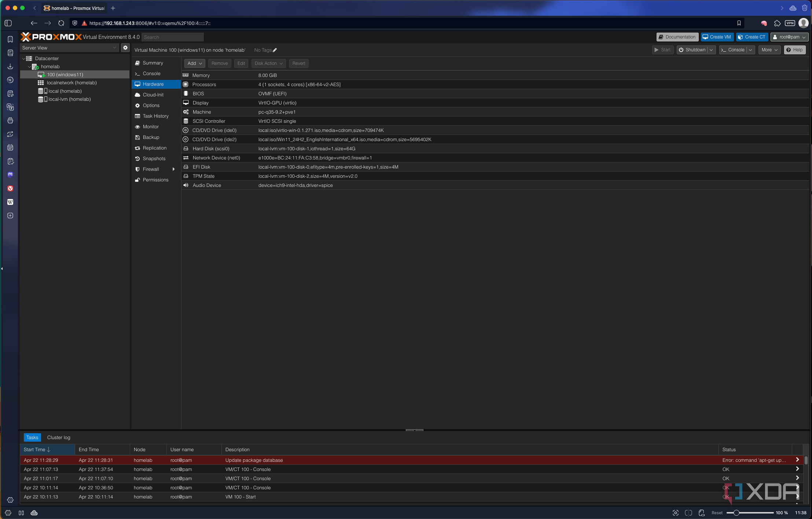Collapse the Datacenter tree node
This screenshot has height=519, width=812.
coord(24,59)
